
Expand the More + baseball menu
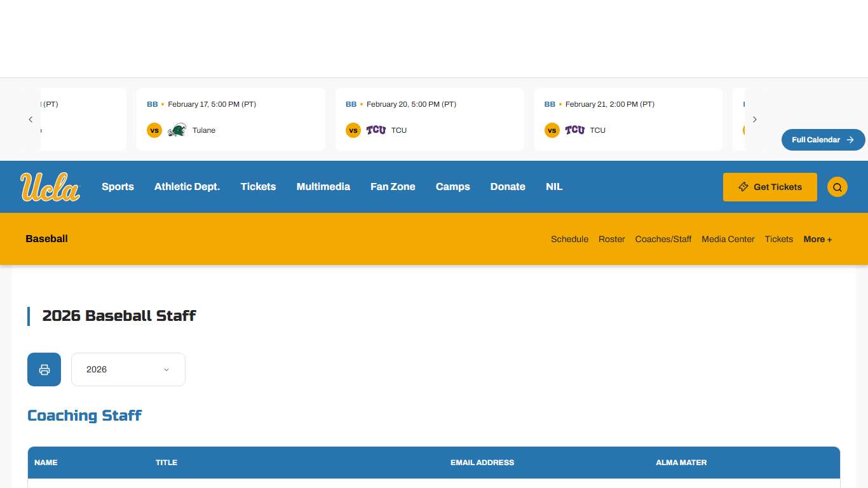coord(817,239)
